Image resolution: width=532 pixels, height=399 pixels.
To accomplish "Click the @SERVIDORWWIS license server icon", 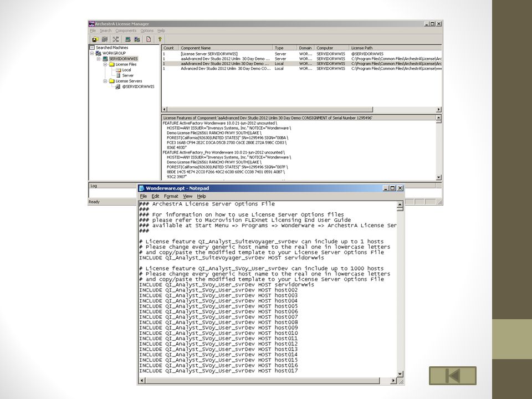I will [117, 86].
